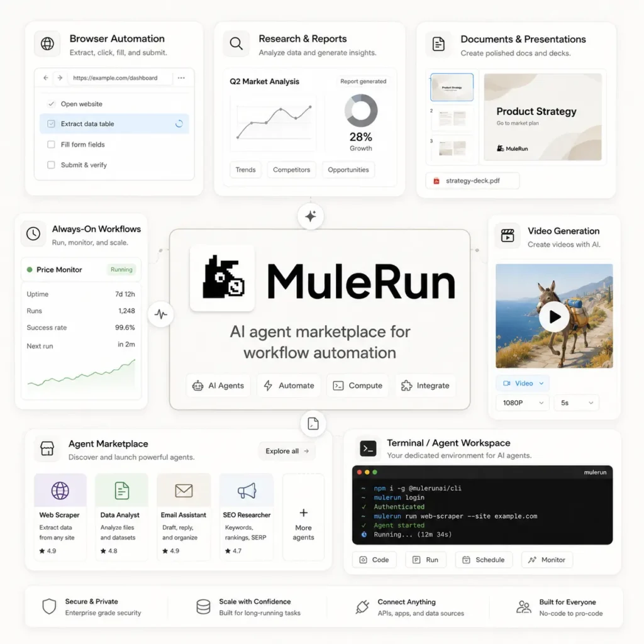
Task: Select slide thumbnail number 2
Action: pyautogui.click(x=452, y=118)
